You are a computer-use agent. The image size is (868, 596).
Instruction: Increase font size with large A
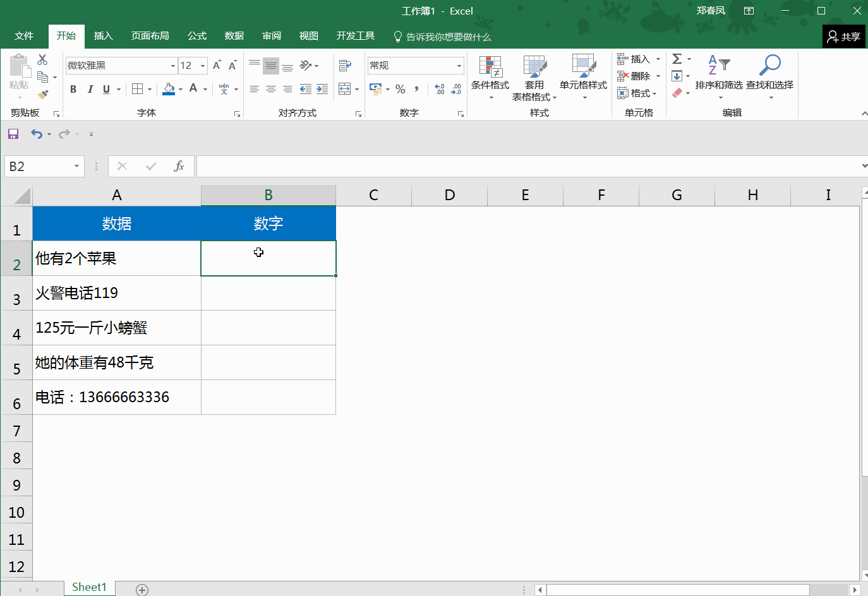tap(217, 66)
